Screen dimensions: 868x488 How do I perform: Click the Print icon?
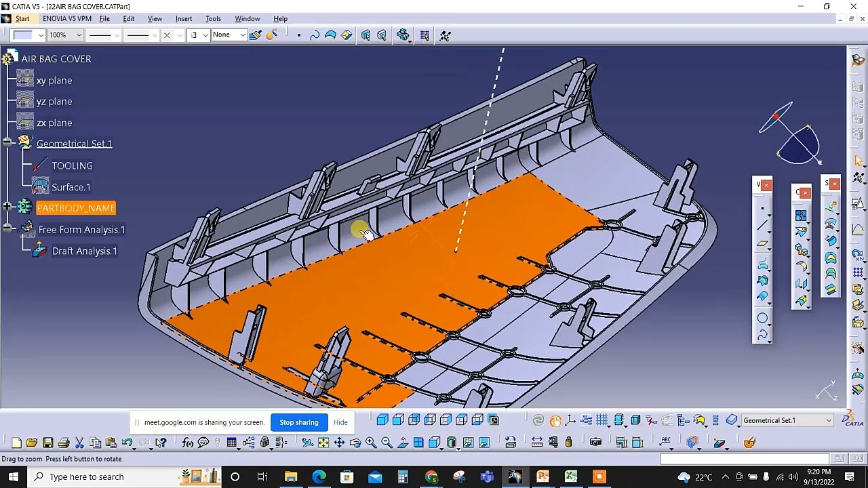point(64,443)
